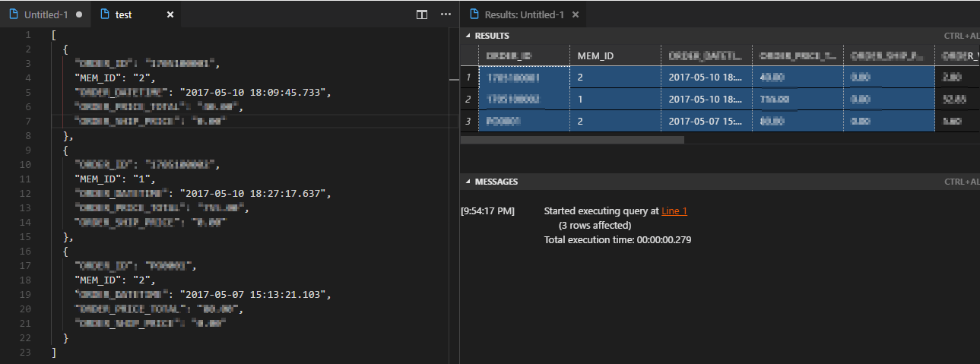Viewport: 980px width, 364px height.
Task: Open the Line 1 link in messages
Action: [x=674, y=210]
